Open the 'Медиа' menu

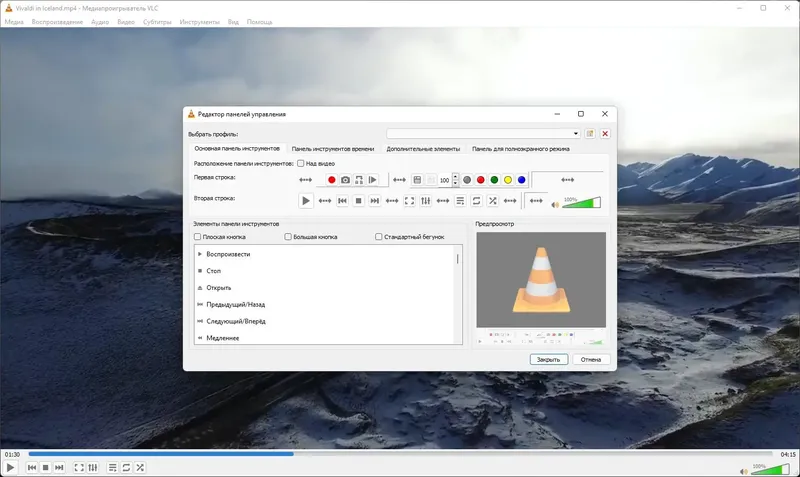tap(14, 22)
